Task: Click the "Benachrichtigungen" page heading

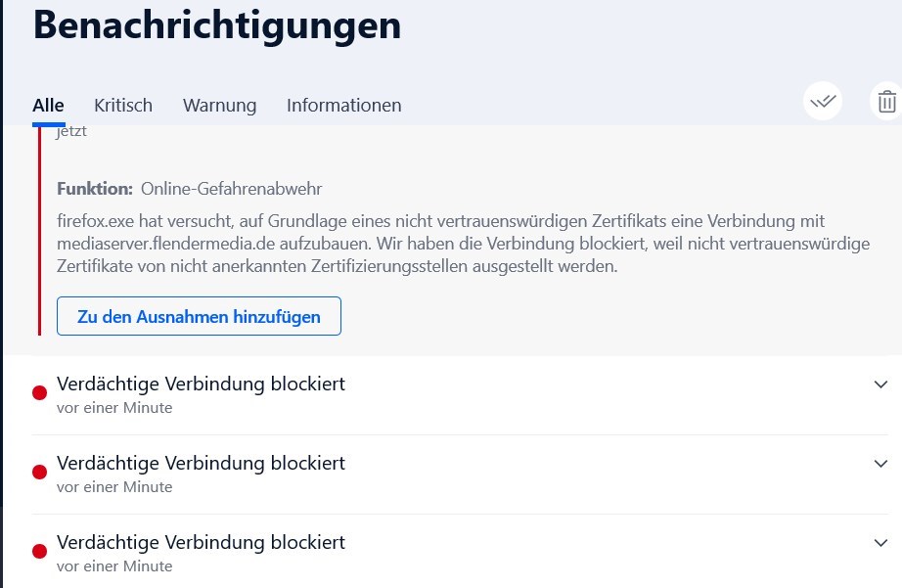Action: click(217, 24)
